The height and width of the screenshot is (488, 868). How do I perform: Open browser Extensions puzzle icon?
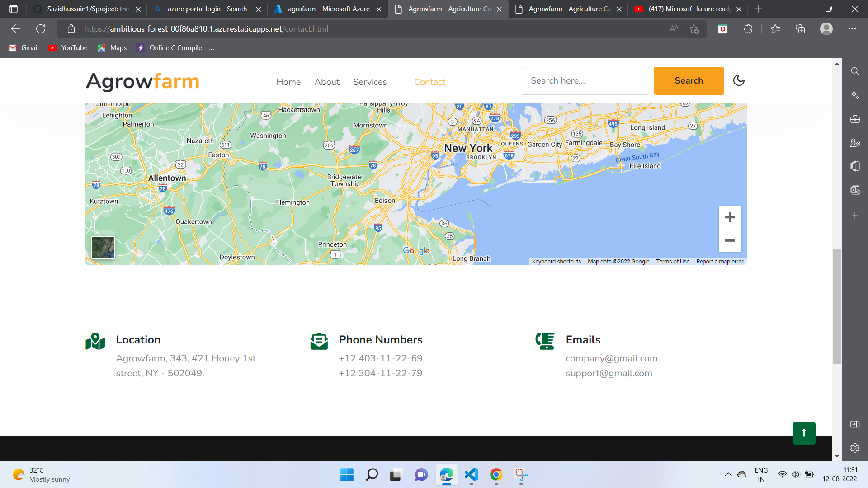[748, 29]
